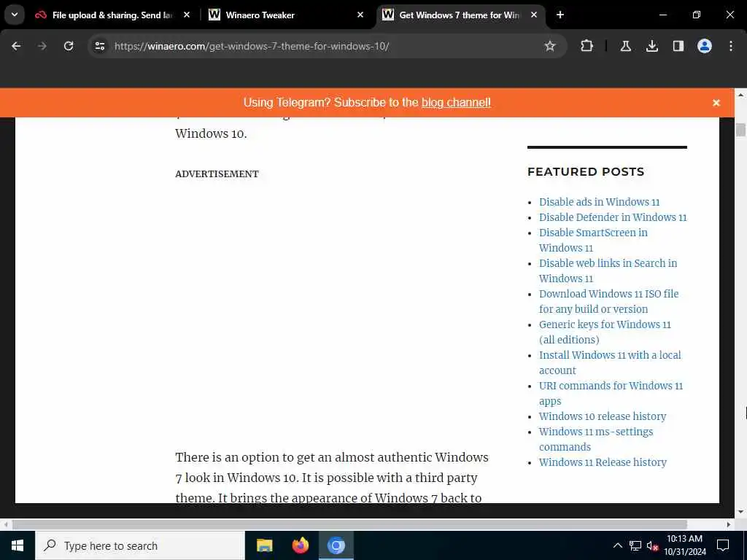Open a new tab with plus button
747x560 pixels.
pos(560,15)
